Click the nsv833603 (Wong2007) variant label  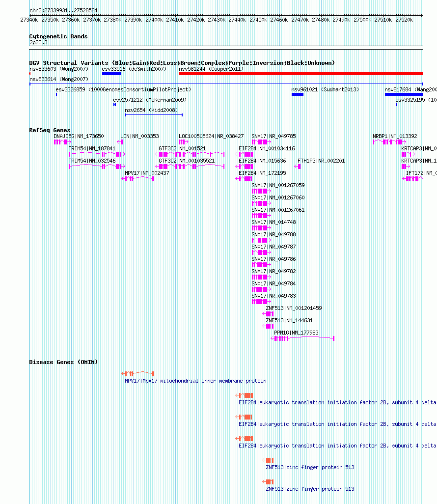point(59,69)
